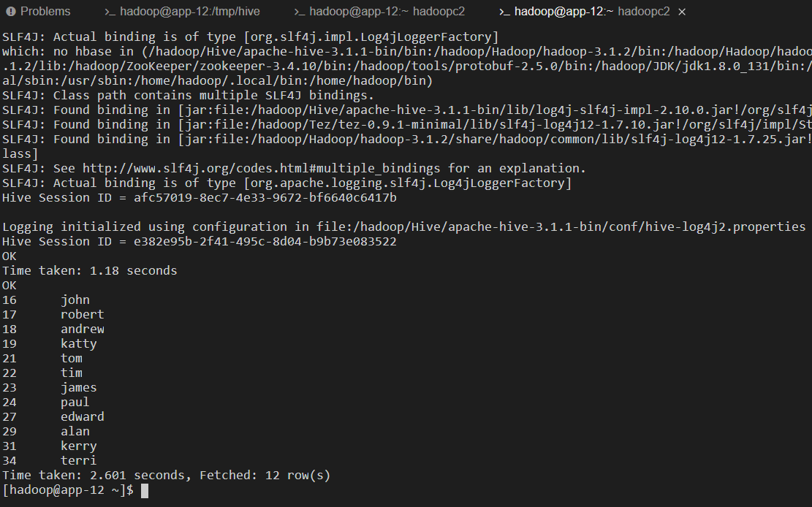
Task: Switch to the inactive hadoopc2 terminal tab
Action: coord(379,12)
